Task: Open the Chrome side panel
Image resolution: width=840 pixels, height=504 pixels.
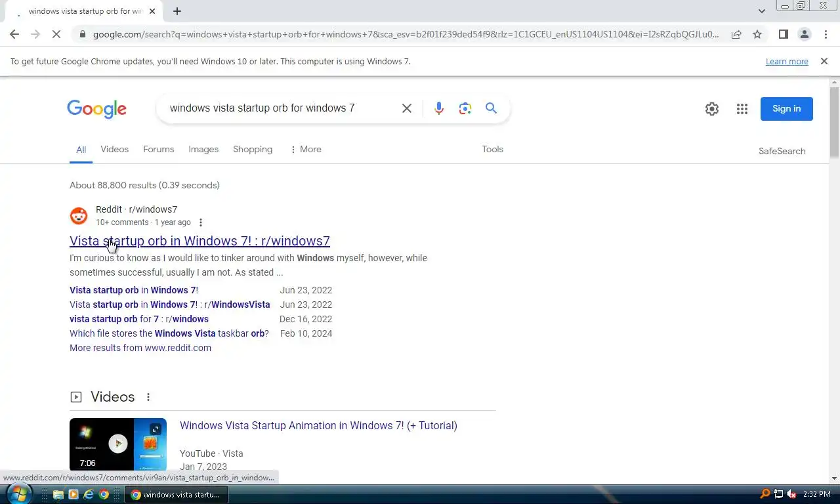Action: [783, 34]
